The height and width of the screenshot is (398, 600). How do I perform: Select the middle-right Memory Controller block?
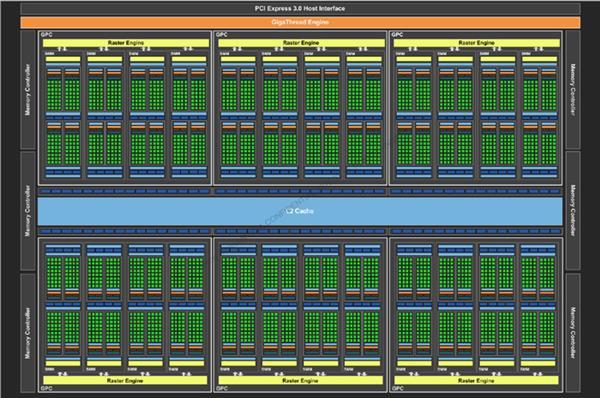(573, 211)
